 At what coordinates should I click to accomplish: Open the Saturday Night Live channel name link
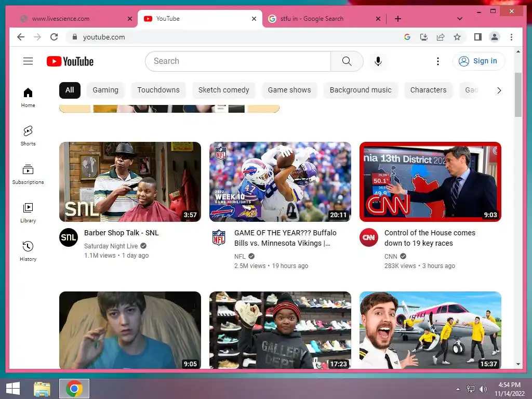(x=111, y=246)
